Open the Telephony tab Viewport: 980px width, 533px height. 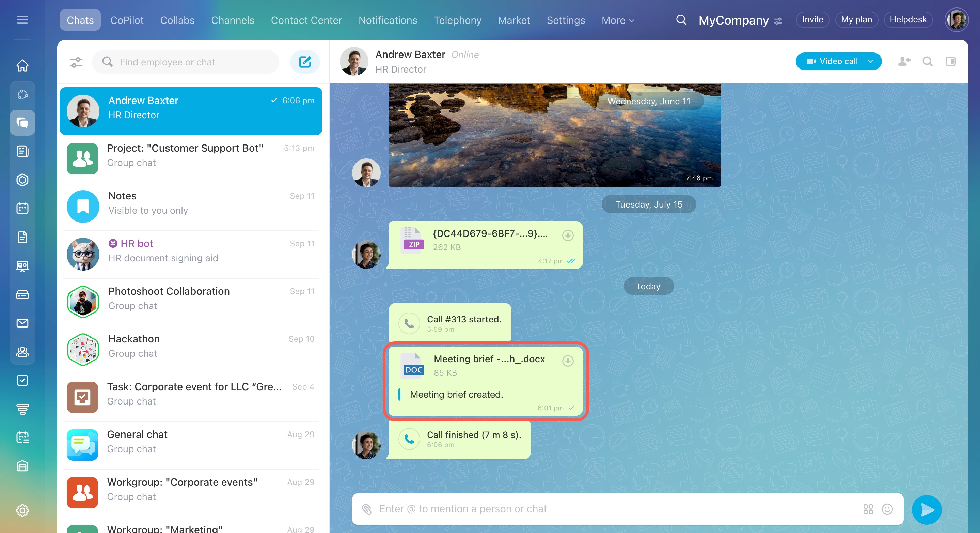458,20
